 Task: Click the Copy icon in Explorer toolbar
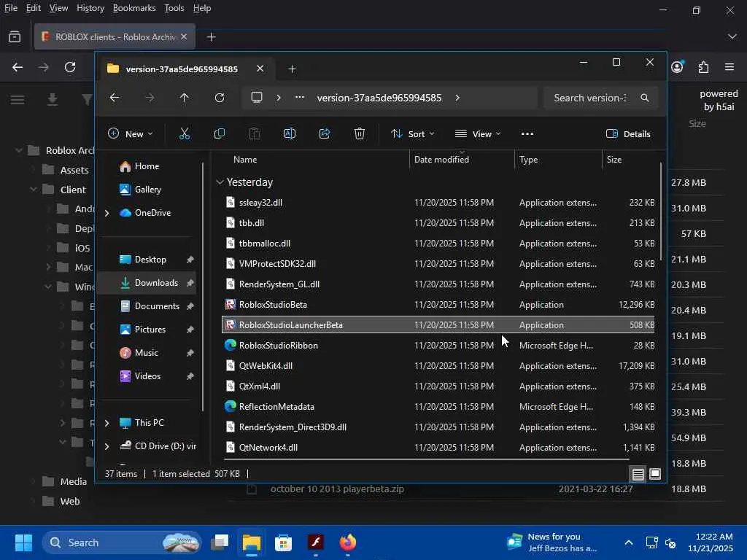(220, 134)
